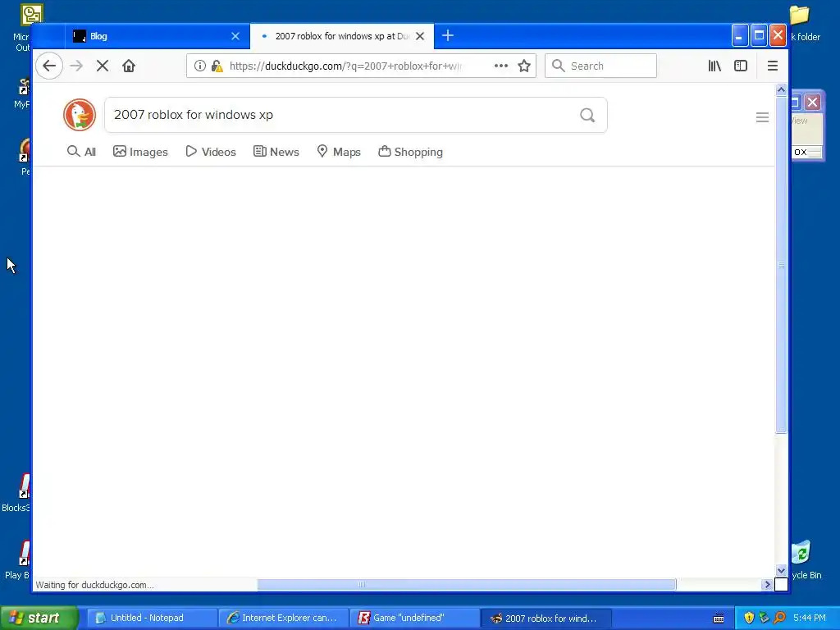Open a new tab with the plus button
Image resolution: width=840 pixels, height=630 pixels.
[x=448, y=36]
